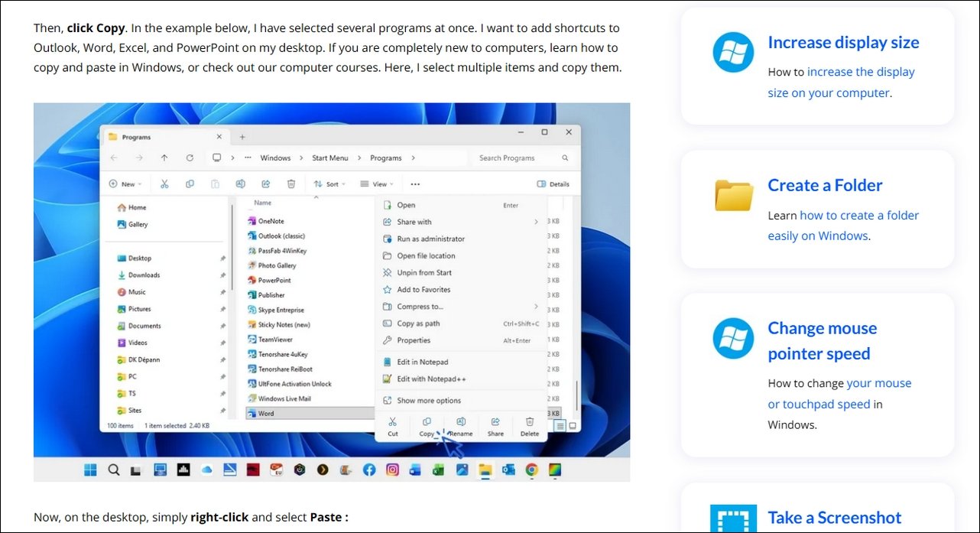Click Share at the bottom of the context menu

495,427
